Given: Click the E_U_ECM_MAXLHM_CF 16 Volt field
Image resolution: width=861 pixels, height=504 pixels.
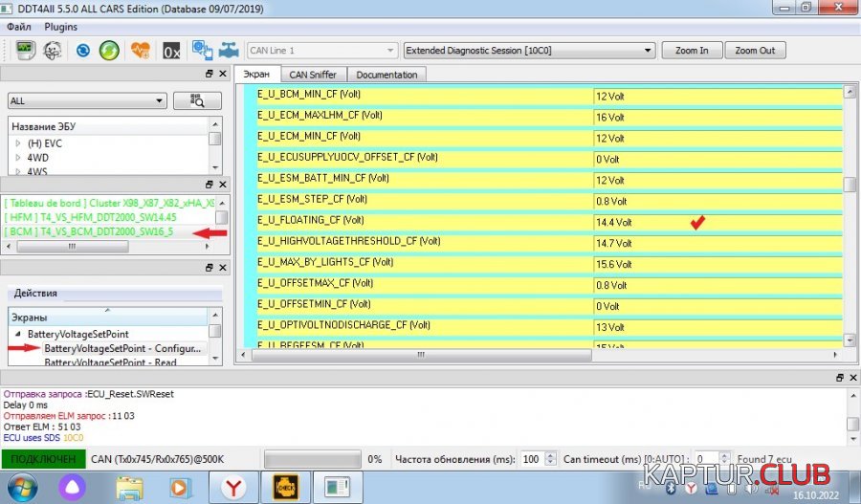Looking at the screenshot, I should coord(717,118).
